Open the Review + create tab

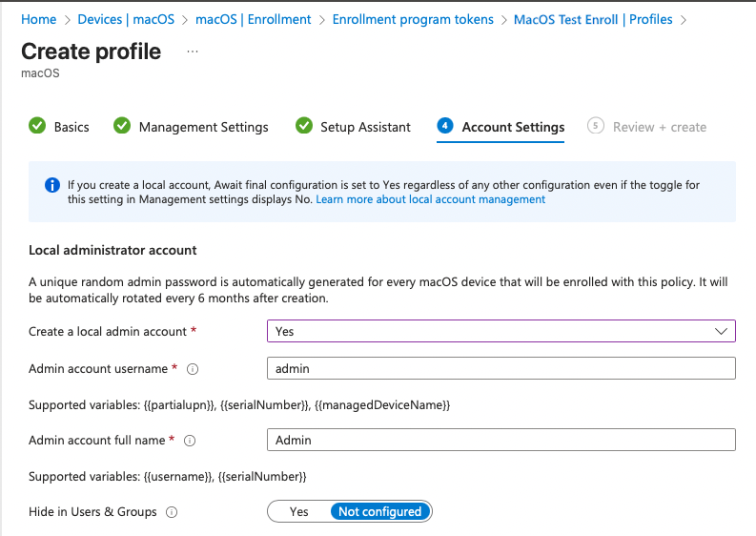tap(659, 127)
